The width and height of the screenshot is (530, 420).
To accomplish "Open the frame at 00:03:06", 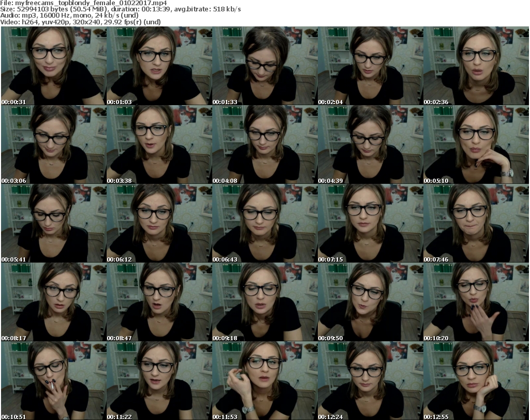I will pyautogui.click(x=54, y=144).
